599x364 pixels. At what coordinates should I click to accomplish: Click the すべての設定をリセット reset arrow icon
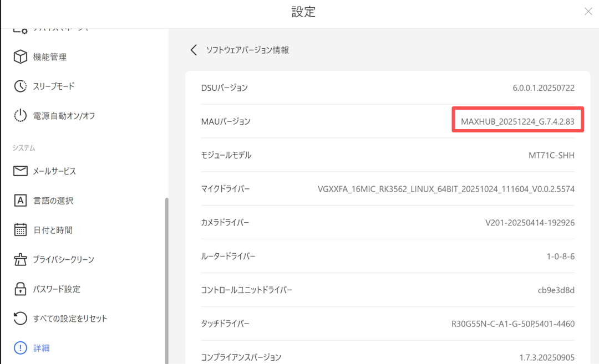click(21, 319)
